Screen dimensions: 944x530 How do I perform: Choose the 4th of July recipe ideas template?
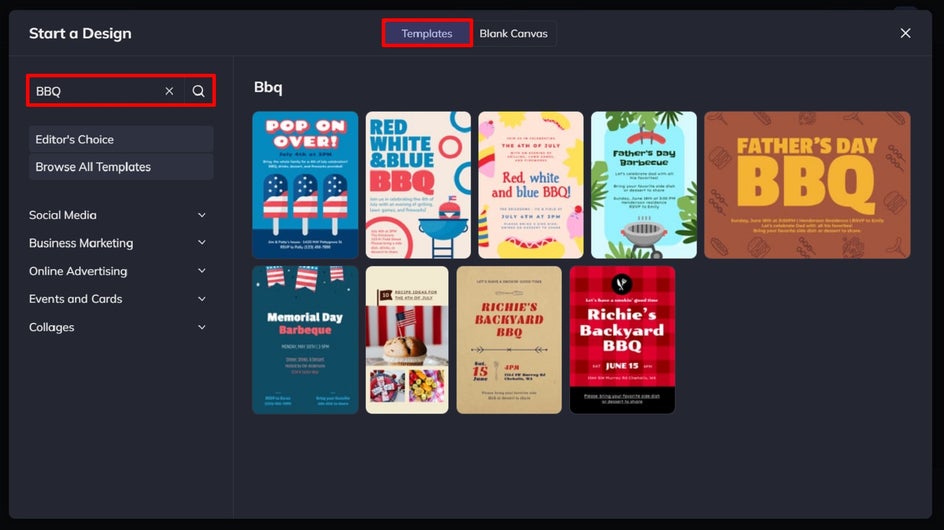407,340
